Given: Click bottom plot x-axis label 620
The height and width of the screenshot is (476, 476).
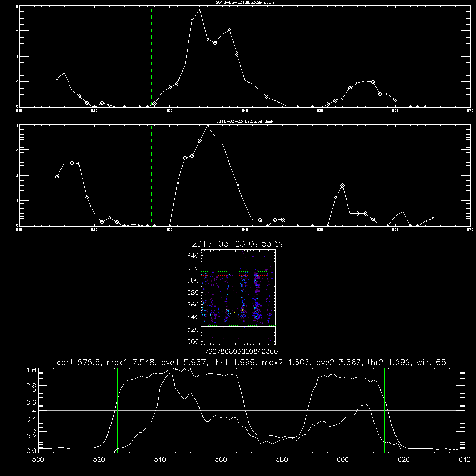Looking at the screenshot, I should coord(404,460).
